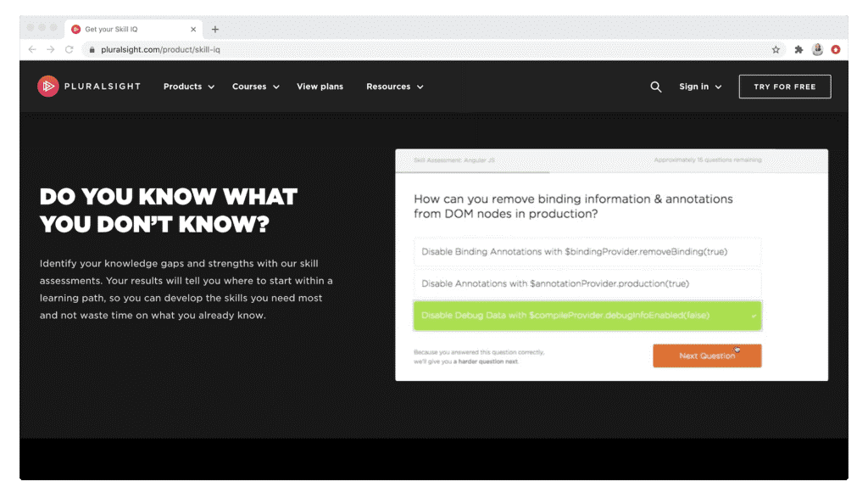This screenshot has width=868, height=504.
Task: Click the harder question next note
Action: (479, 356)
